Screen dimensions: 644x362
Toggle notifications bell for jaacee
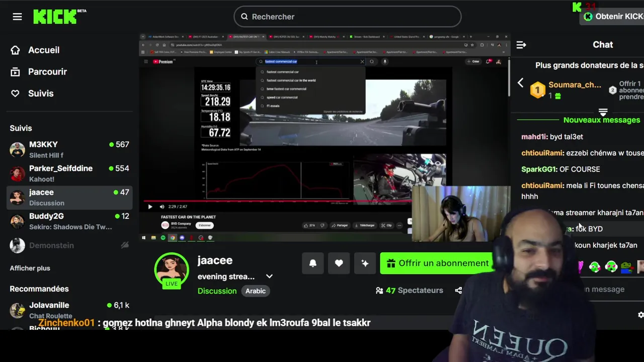[x=312, y=263]
